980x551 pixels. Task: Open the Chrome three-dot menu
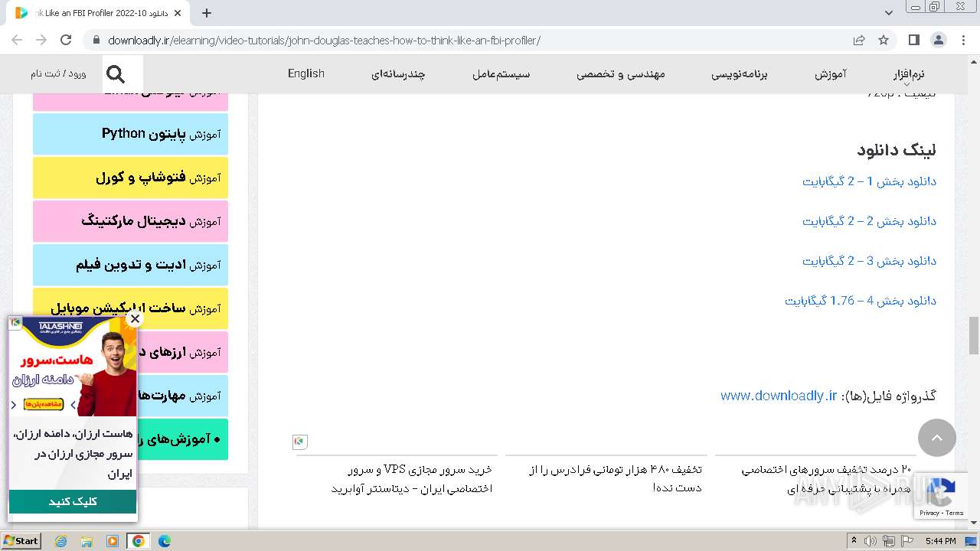pos(962,40)
